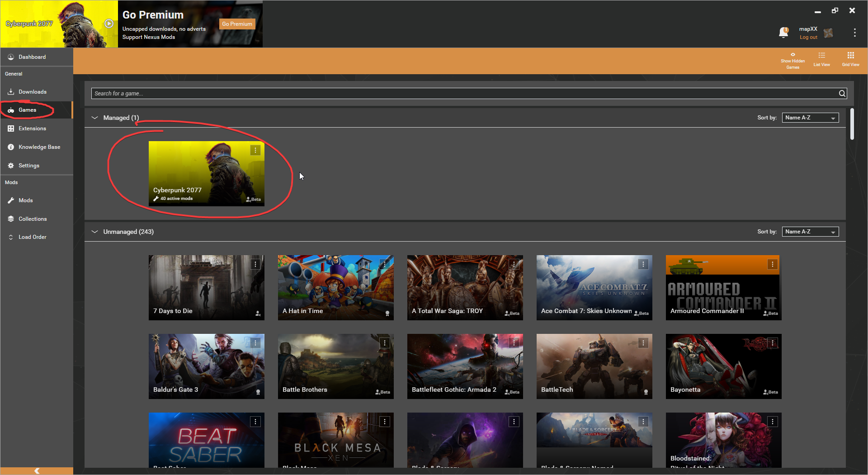This screenshot has height=475, width=868.
Task: Open A Hat in Time options menu
Action: [x=385, y=264]
